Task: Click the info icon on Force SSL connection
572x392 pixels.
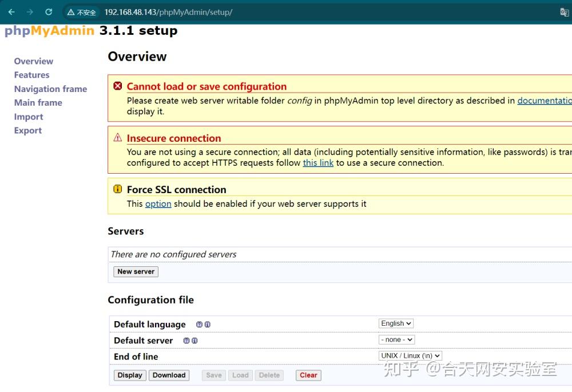Action: (117, 189)
